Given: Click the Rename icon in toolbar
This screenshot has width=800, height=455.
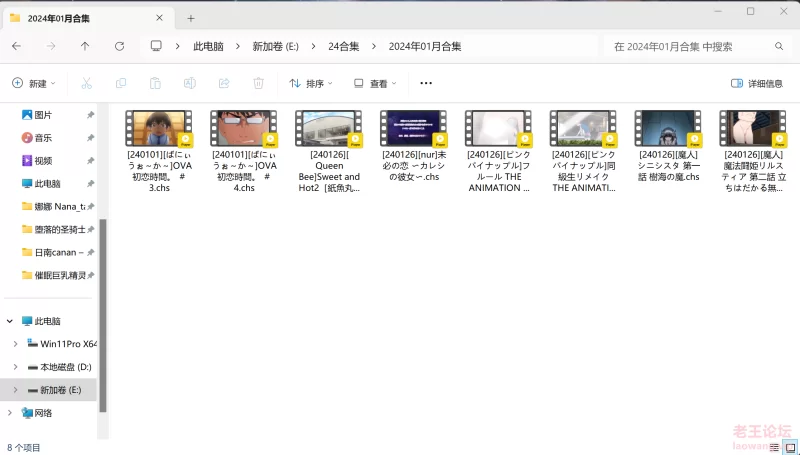Looking at the screenshot, I should point(189,84).
